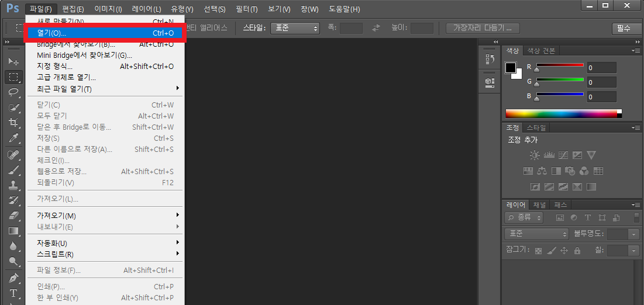Viewport: 644px width, 305px height.
Task: Add a Color Lookup adjustment (grid icon)
Action: point(598,171)
